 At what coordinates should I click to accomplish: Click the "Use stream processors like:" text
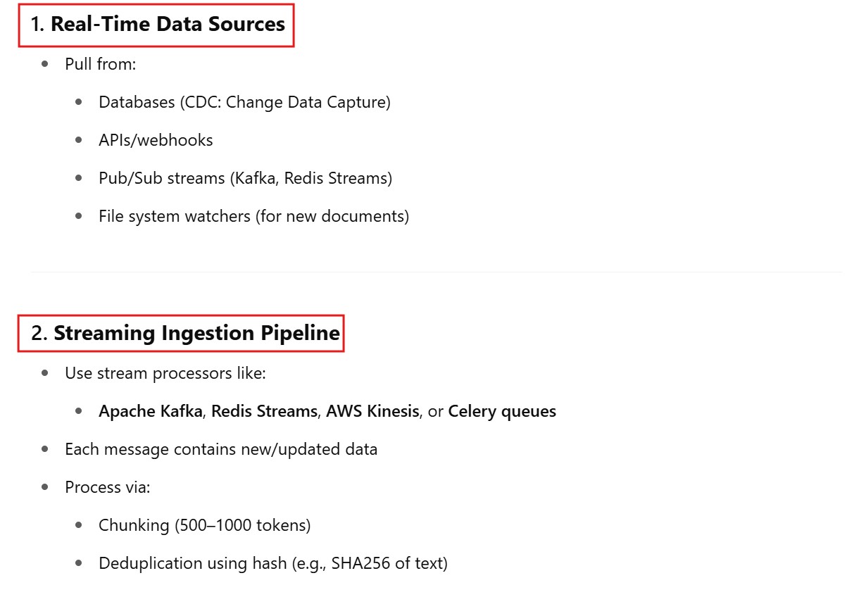click(x=165, y=373)
